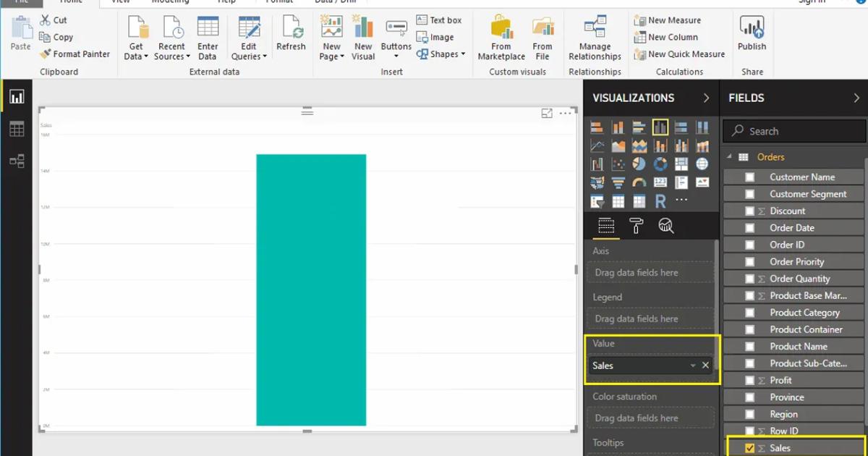Open the Sales dropdown in the Value well
This screenshot has height=456, width=868.
pyautogui.click(x=694, y=366)
